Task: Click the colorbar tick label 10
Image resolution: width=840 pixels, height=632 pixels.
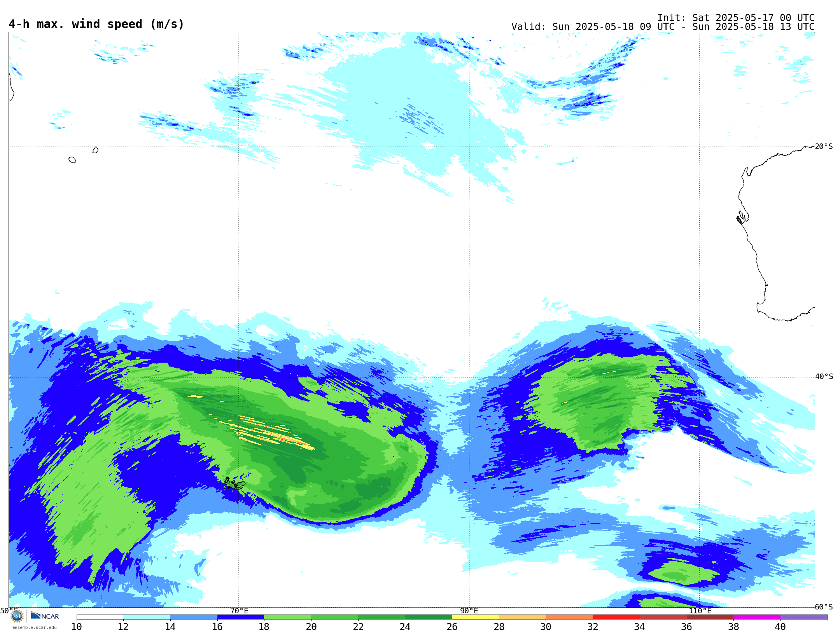Action: [x=77, y=627]
